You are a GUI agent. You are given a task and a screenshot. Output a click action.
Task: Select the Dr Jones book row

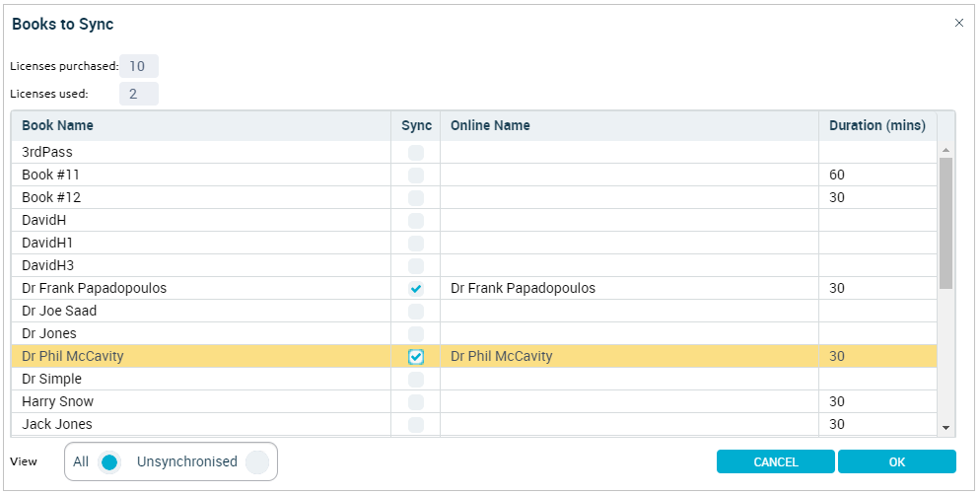click(x=474, y=333)
